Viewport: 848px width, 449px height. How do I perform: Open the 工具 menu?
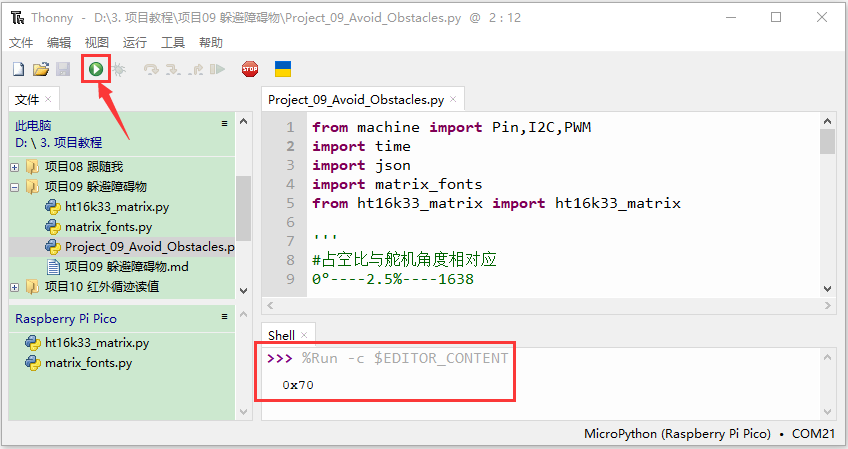173,42
